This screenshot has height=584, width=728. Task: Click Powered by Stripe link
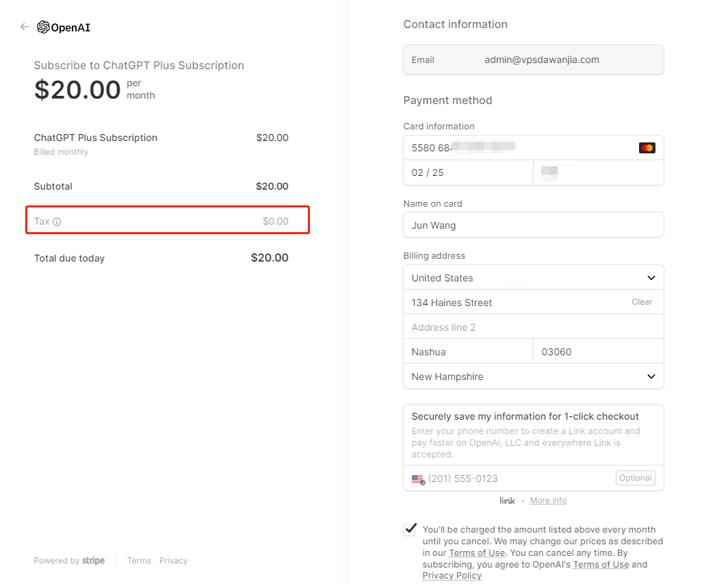coord(69,560)
